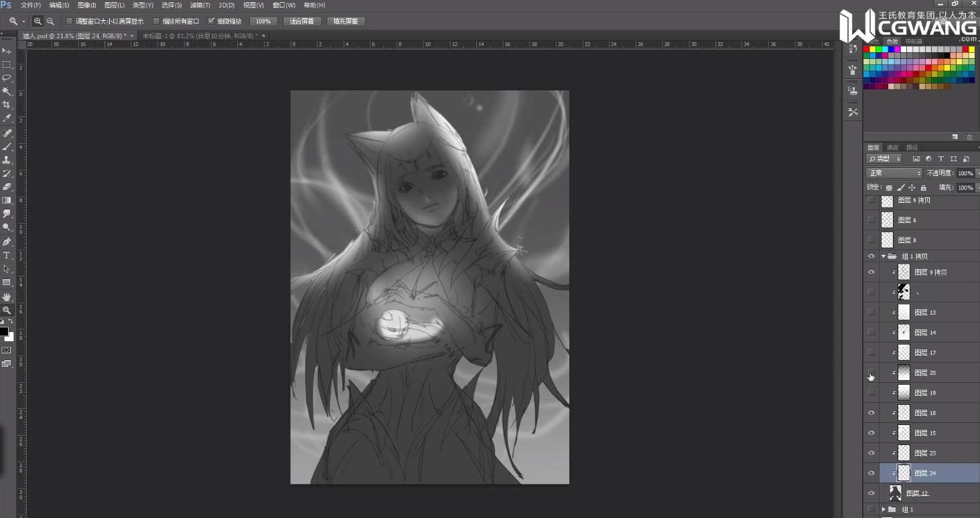The height and width of the screenshot is (518, 980).
Task: Select the Crop tool
Action: click(7, 105)
